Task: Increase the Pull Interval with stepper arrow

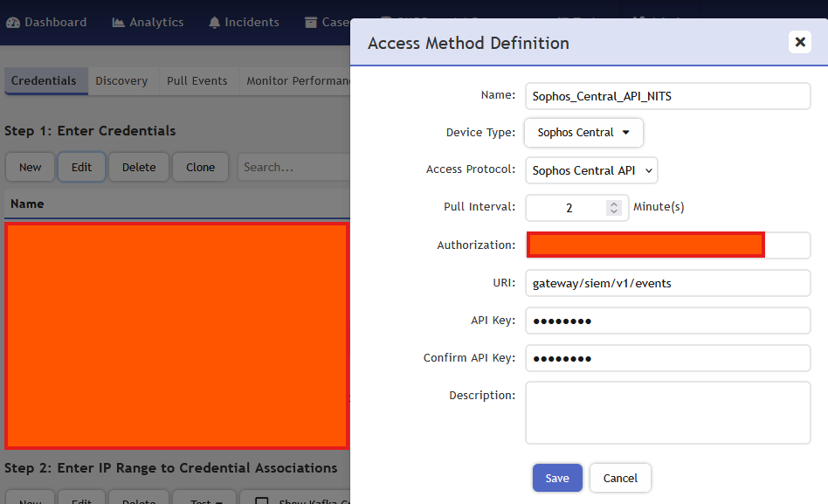Action: click(614, 204)
